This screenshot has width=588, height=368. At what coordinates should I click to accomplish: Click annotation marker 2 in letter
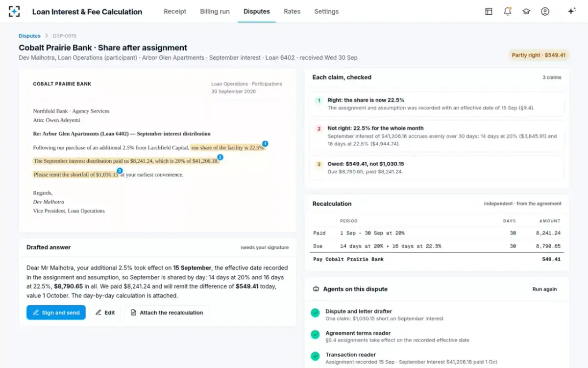pos(220,157)
